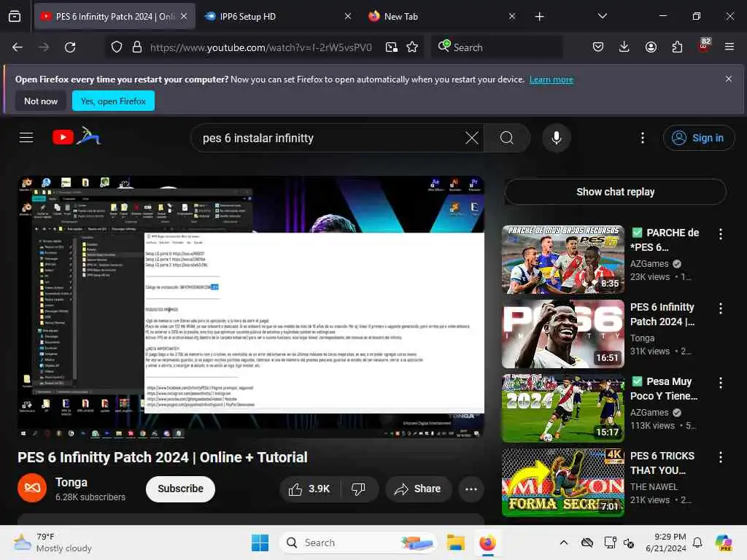Dismiss the Firefox startup notification bar
747x560 pixels.
point(729,79)
